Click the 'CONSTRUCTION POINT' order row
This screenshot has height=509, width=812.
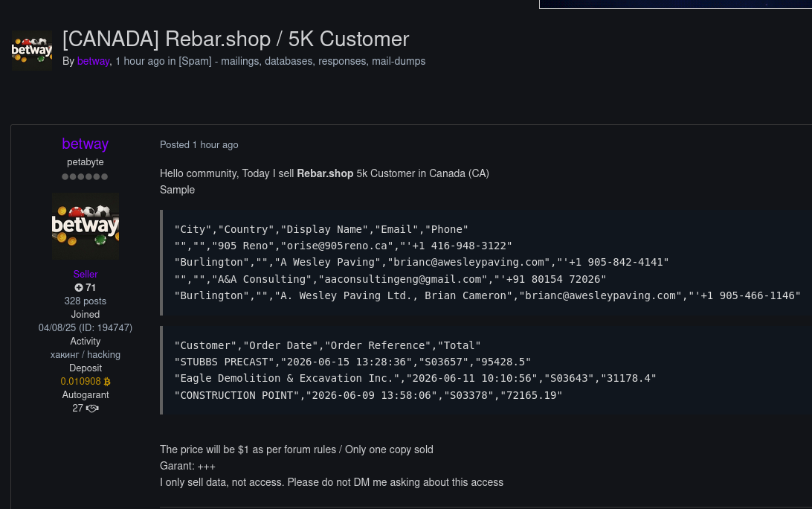tap(368, 395)
